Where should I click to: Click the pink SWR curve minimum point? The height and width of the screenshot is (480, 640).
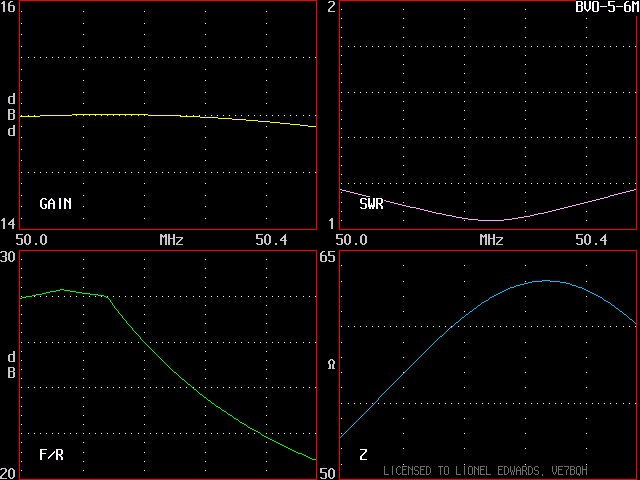click(x=490, y=220)
